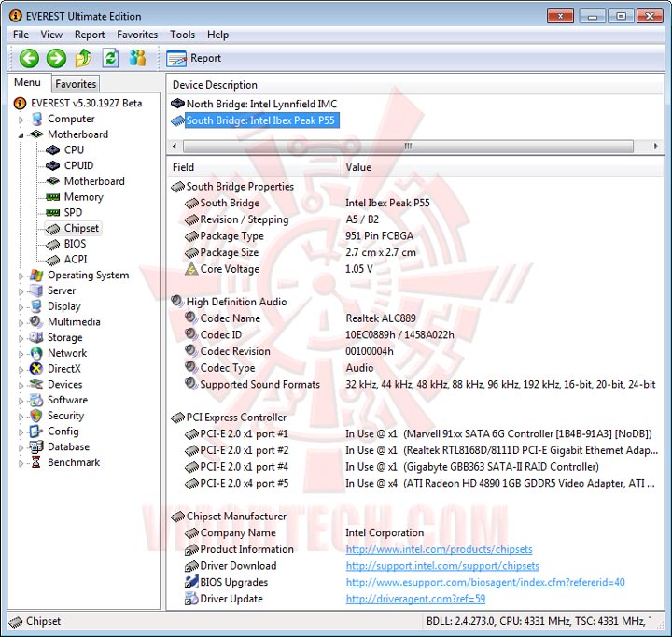The image size is (672, 637).
Task: Collapse the Motherboard tree node
Action: point(21,135)
